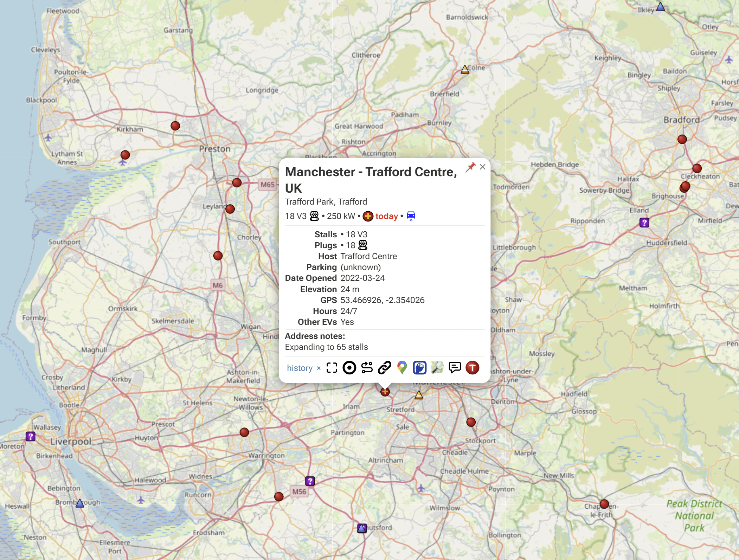Click the history link

point(300,368)
